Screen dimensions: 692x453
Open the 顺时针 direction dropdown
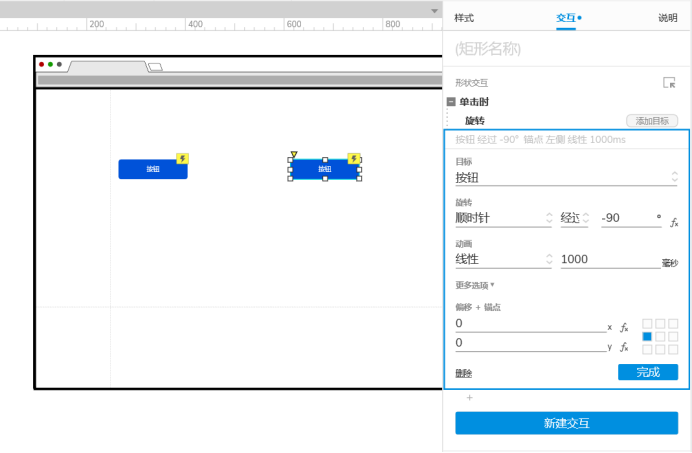coord(504,218)
